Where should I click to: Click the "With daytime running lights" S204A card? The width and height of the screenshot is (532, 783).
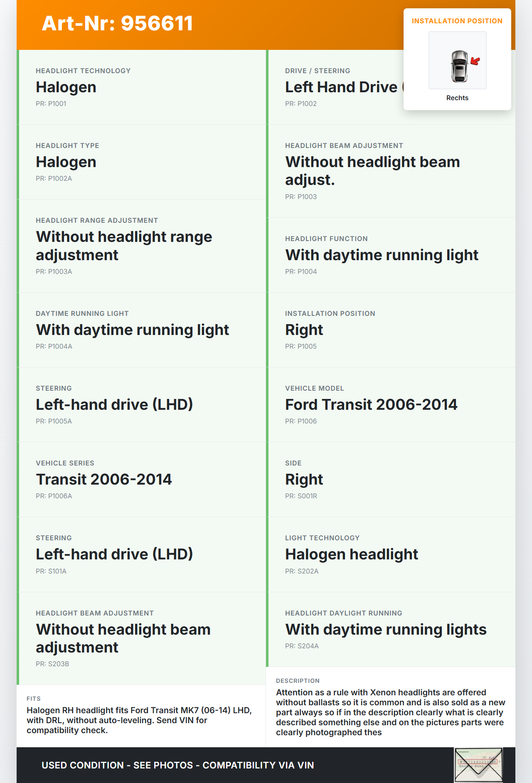[x=391, y=629]
